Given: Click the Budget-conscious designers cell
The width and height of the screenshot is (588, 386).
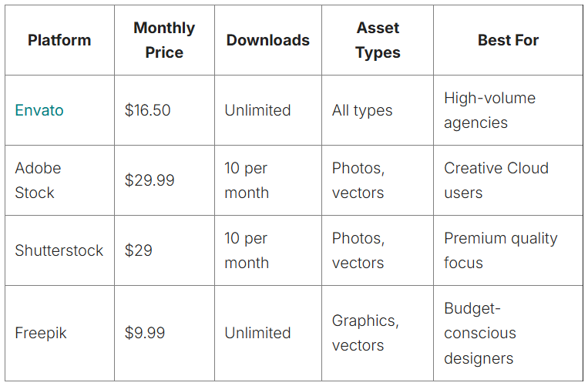Looking at the screenshot, I should click(480, 333).
